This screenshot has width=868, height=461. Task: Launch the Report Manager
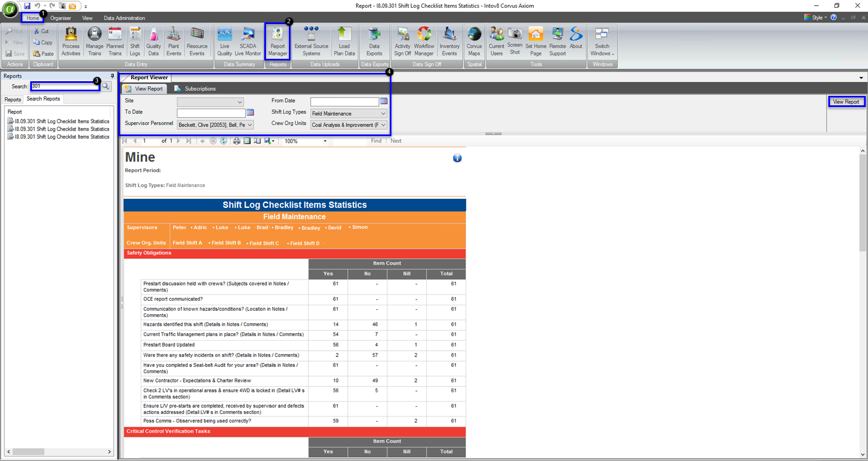click(277, 42)
